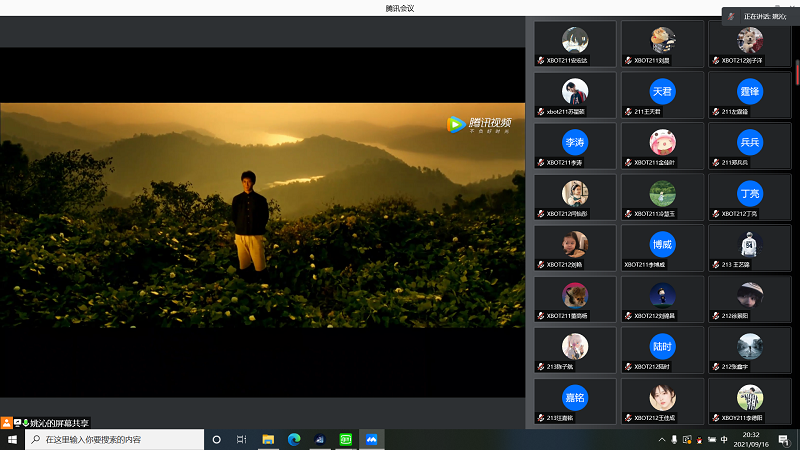Open Microsoft Edge from taskbar

click(294, 439)
